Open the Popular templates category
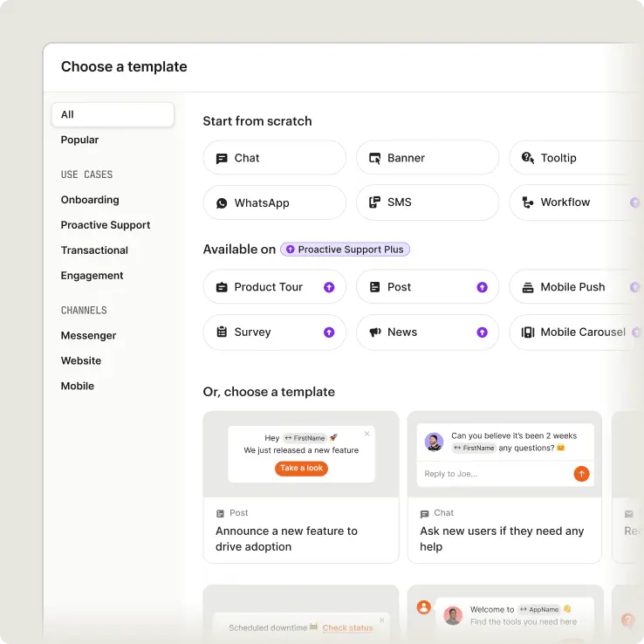The width and height of the screenshot is (644, 644). 79,140
